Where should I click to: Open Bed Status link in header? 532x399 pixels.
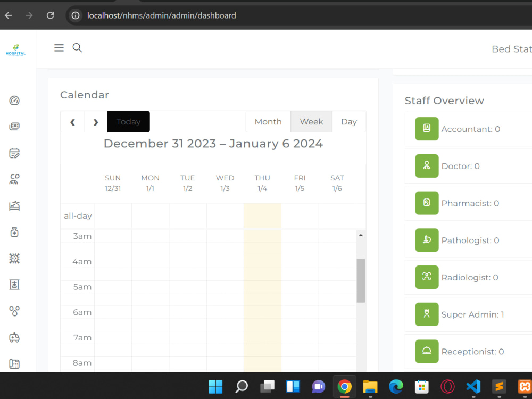[x=512, y=49]
